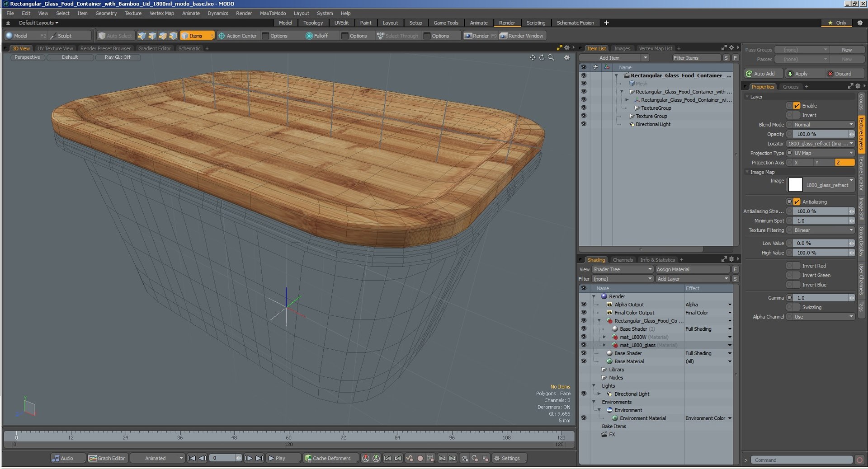Click the viewport zoom magnifier icon
The width and height of the screenshot is (868, 469).
[551, 57]
